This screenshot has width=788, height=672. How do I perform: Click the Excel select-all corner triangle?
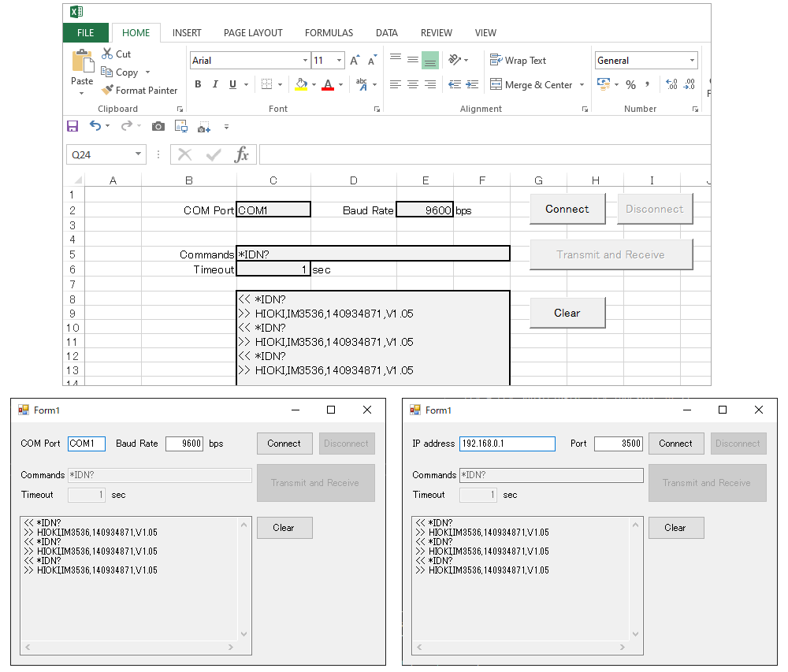[78, 180]
